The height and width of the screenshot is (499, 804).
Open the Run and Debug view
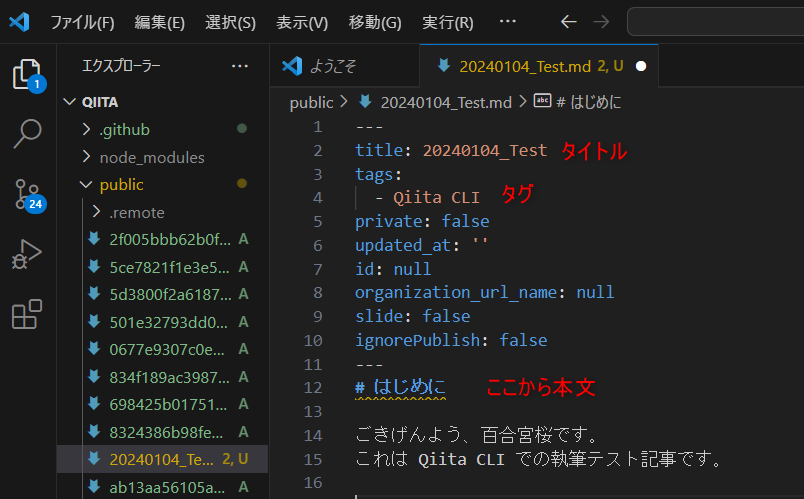(27, 254)
